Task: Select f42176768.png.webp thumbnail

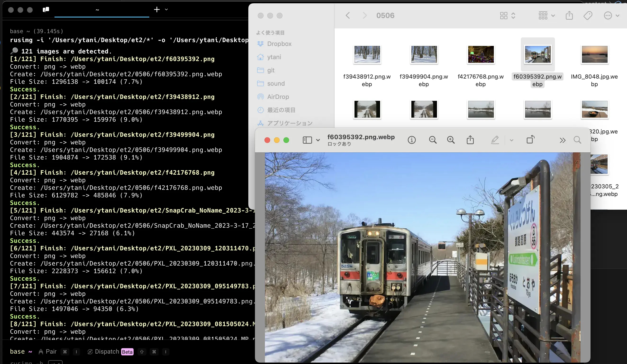Action: 481,54
